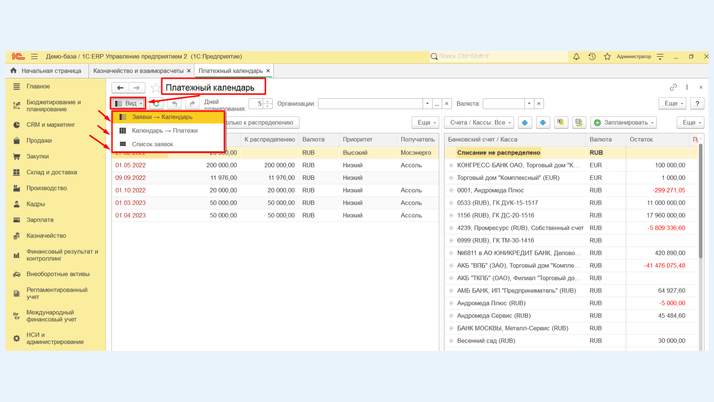Open the Запланировать dropdown
Viewport: 714px width, 402px height.
pos(623,123)
